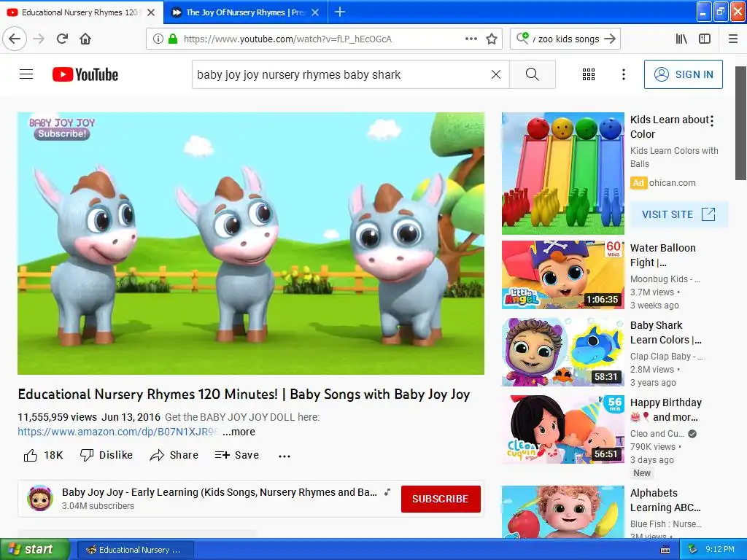Open the YouTube apps grid icon
Image resolution: width=747 pixels, height=560 pixels.
click(x=589, y=74)
